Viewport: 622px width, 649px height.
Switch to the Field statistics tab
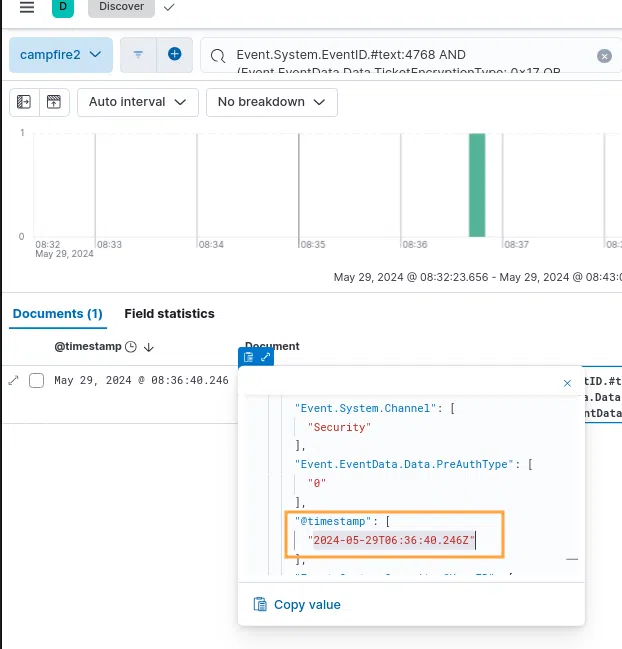pyautogui.click(x=169, y=313)
